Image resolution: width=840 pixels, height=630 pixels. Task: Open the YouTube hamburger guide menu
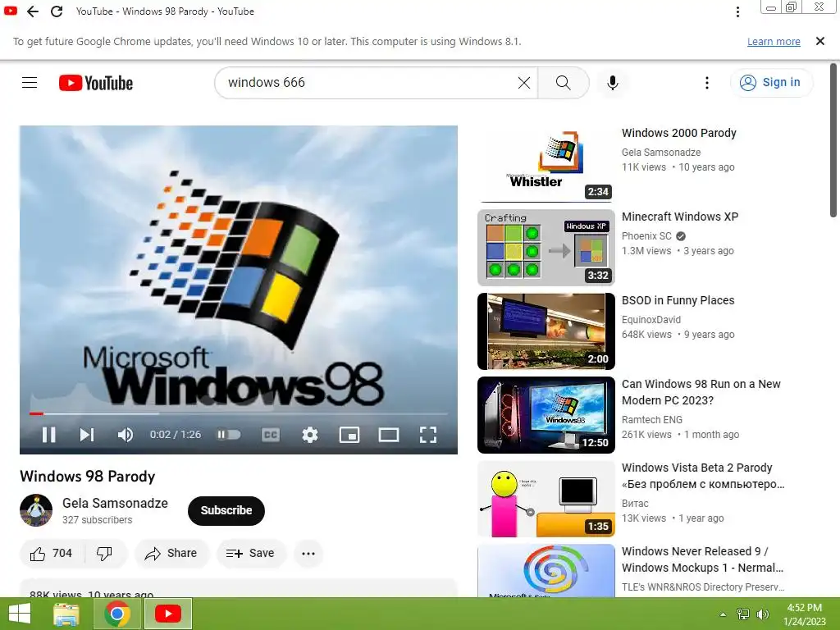click(x=30, y=83)
